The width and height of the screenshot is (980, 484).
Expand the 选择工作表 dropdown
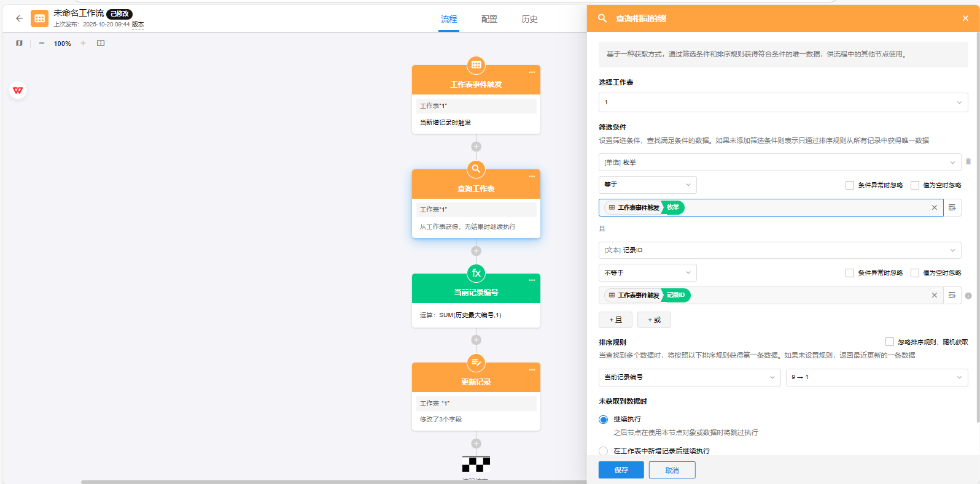click(783, 102)
